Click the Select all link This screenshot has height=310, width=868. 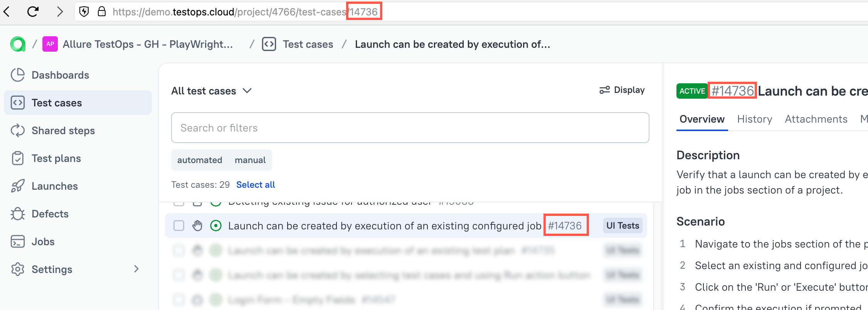(x=256, y=185)
